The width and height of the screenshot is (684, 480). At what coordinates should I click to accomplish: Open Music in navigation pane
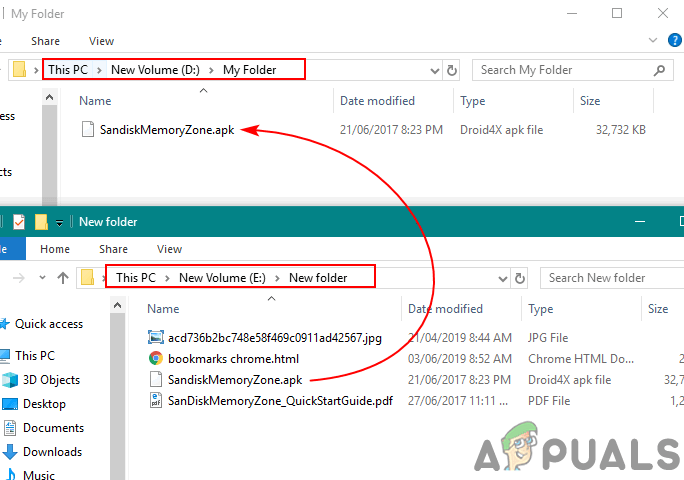[39, 475]
